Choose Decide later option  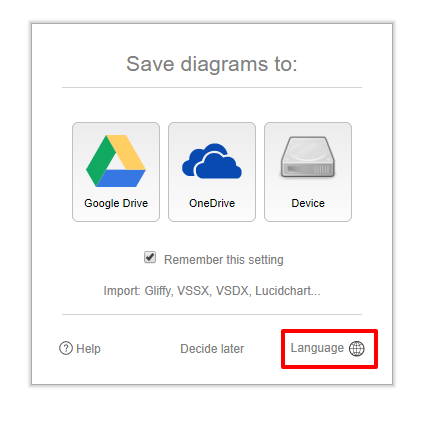coord(212,349)
